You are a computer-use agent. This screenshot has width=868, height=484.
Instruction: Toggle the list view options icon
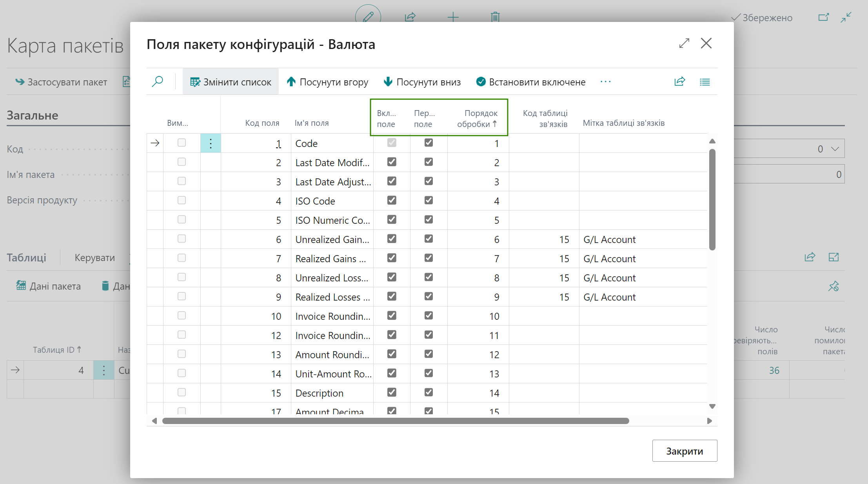click(x=705, y=82)
